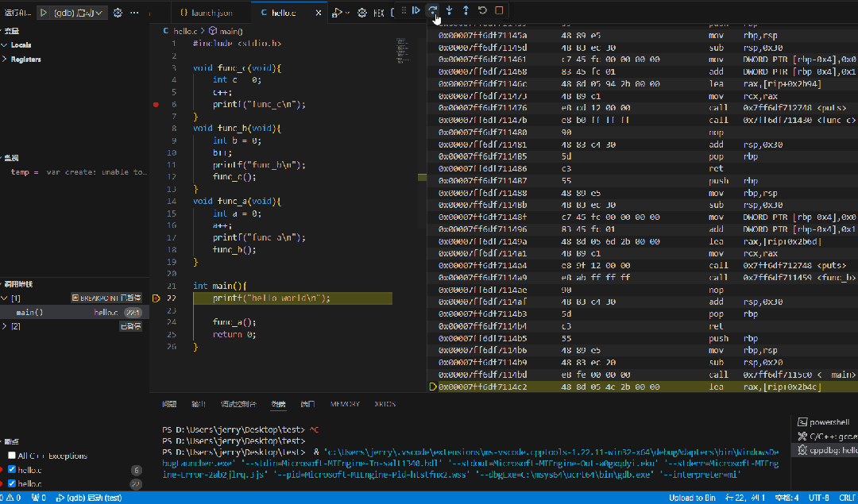858x504 pixels.
Task: Grab the debug toolbar drag handle
Action: 404,10
